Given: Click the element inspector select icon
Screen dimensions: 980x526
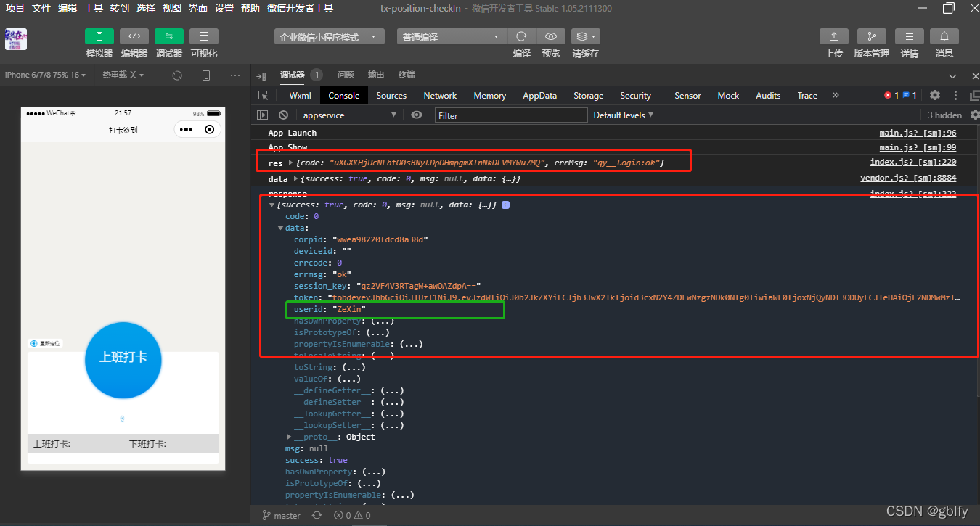Looking at the screenshot, I should [x=264, y=96].
